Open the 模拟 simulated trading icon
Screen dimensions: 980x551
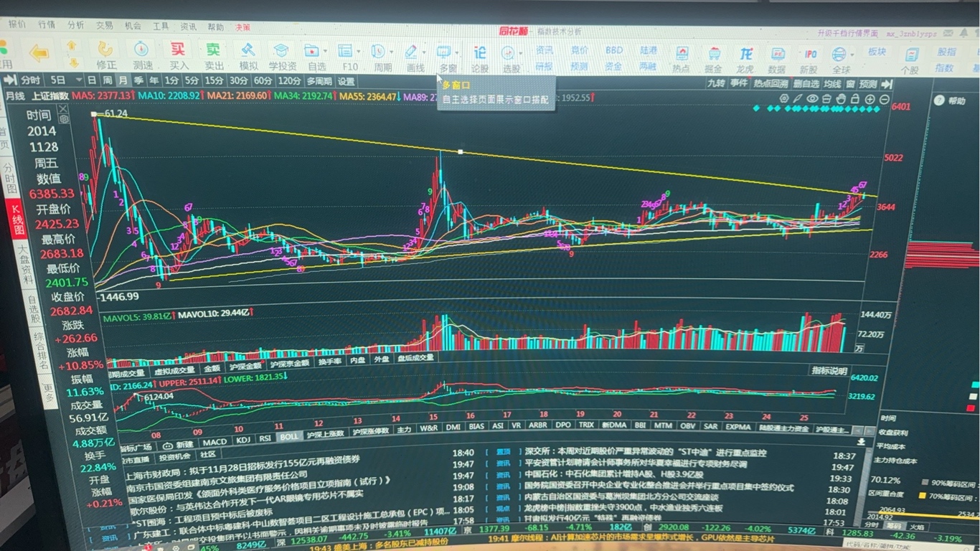click(x=248, y=50)
